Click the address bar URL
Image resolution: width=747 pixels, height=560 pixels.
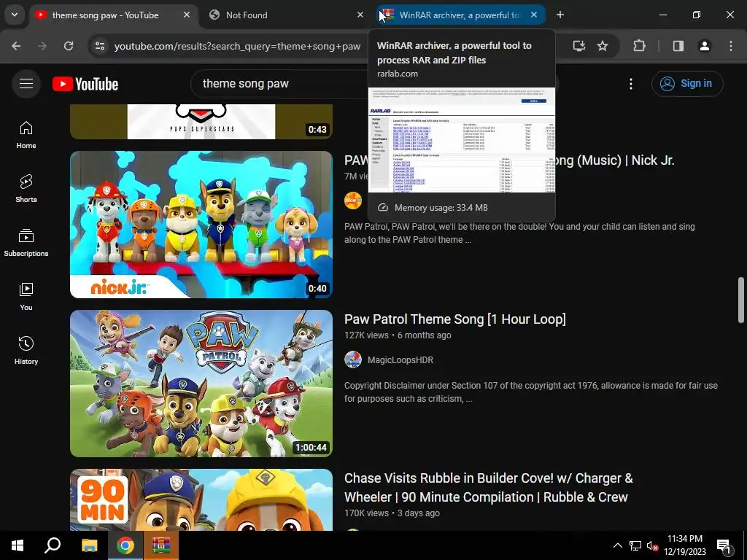tap(237, 46)
